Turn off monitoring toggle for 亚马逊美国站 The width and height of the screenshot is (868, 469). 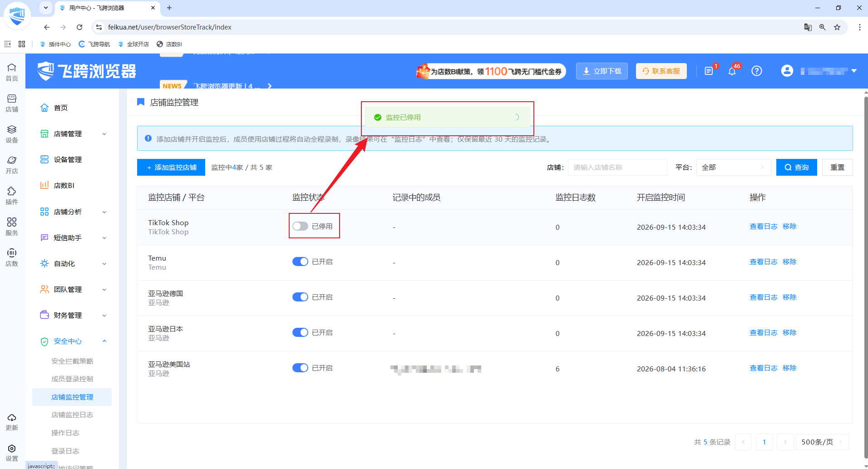point(300,368)
